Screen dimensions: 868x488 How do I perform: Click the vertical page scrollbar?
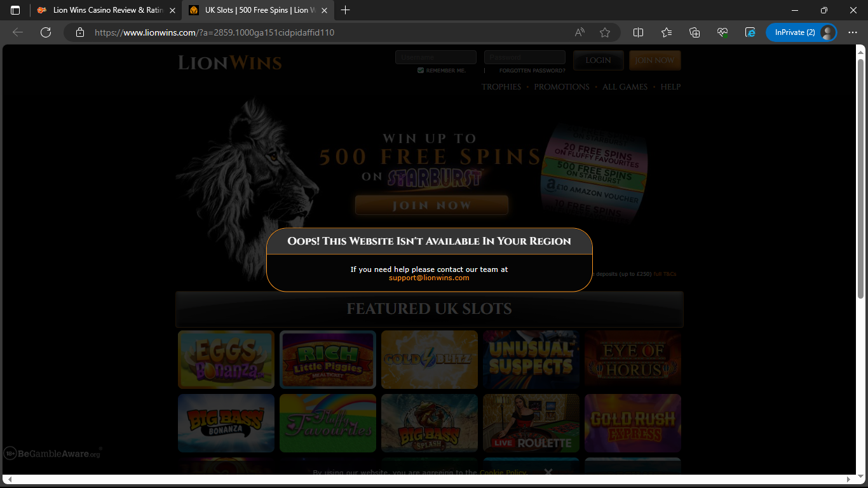[861, 178]
